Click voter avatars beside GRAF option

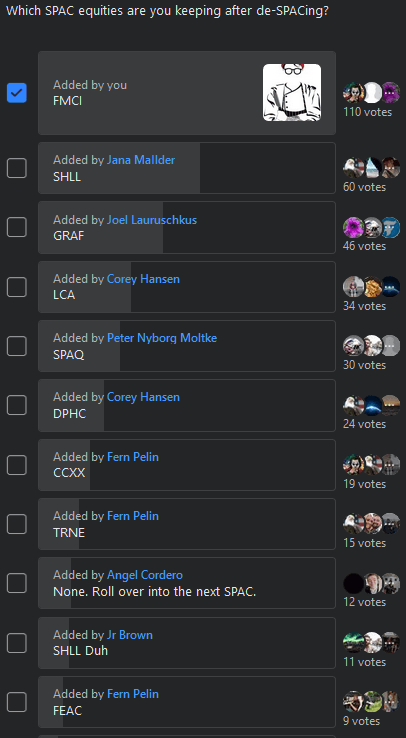click(x=371, y=227)
